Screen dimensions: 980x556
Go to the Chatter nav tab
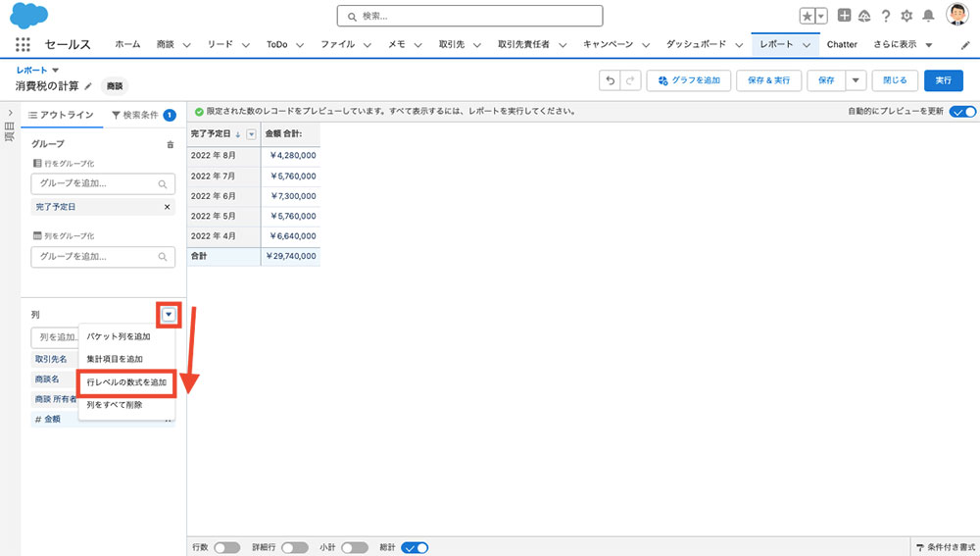(x=842, y=44)
